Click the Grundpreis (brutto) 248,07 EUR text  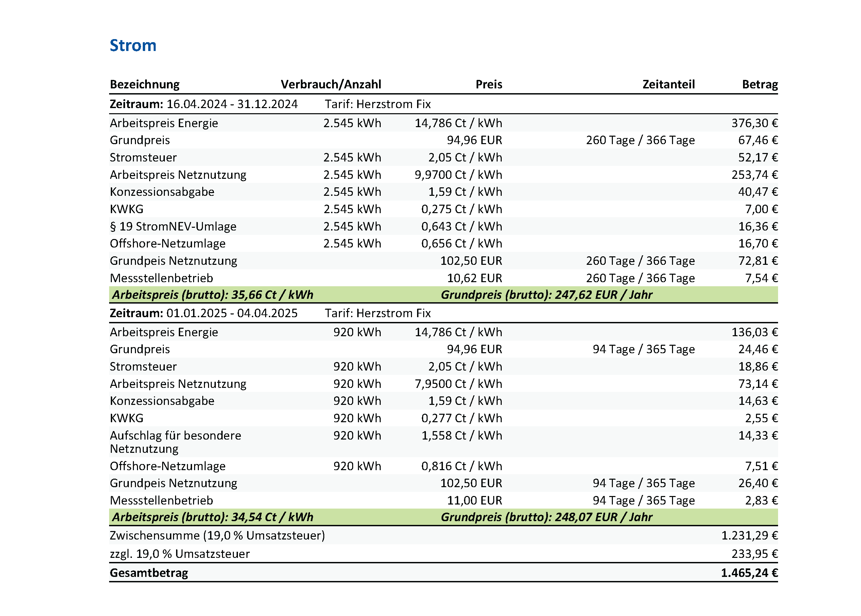[546, 517]
